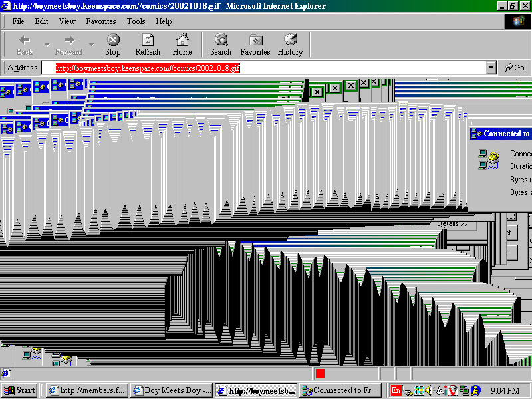Screen dimensions: 532x399
Task: Click the Forward arrow button
Action: click(x=68, y=45)
